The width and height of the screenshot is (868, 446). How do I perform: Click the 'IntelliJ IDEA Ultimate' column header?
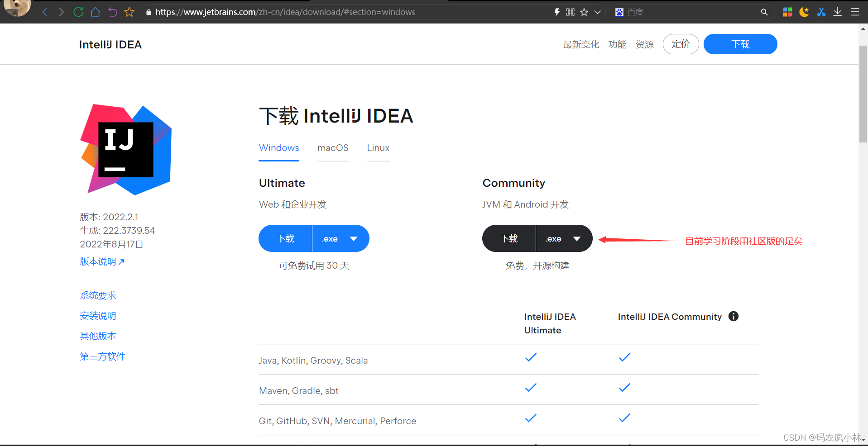click(x=550, y=323)
